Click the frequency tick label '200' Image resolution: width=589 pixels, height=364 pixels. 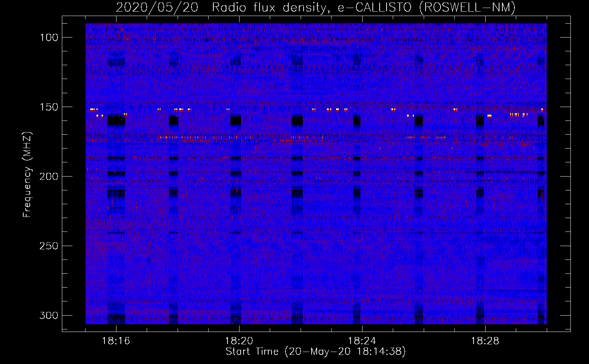[x=48, y=177]
